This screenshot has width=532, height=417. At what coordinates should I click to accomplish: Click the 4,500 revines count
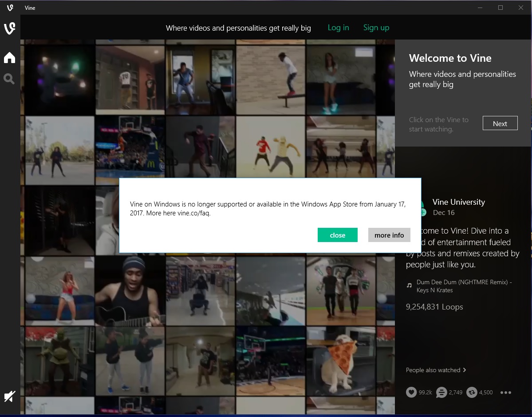click(486, 393)
